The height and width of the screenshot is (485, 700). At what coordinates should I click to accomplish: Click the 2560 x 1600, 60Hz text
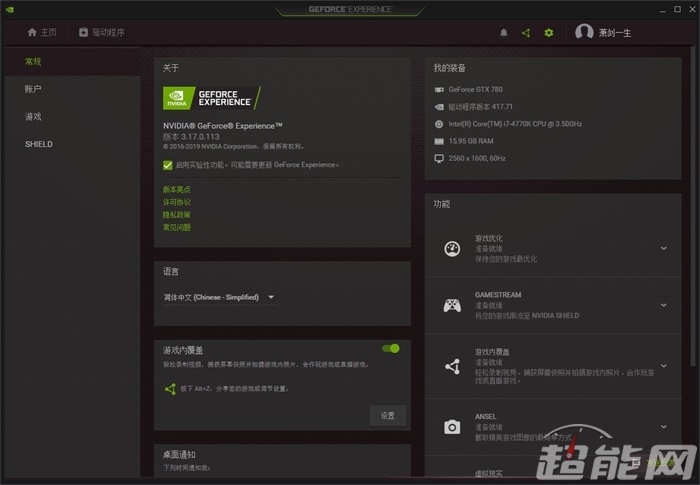pyautogui.click(x=477, y=159)
